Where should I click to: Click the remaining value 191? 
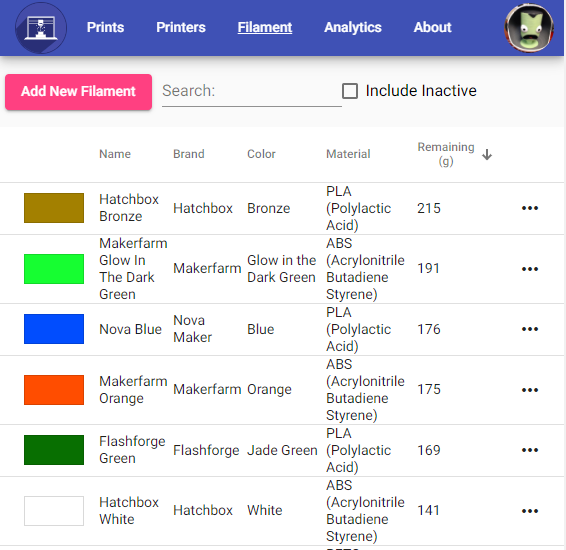(x=428, y=269)
